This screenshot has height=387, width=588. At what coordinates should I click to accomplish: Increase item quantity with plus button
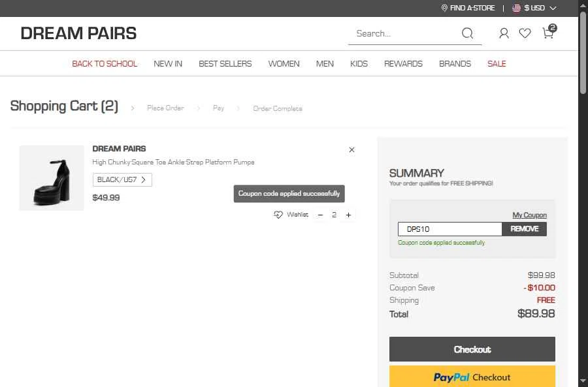pyautogui.click(x=348, y=215)
